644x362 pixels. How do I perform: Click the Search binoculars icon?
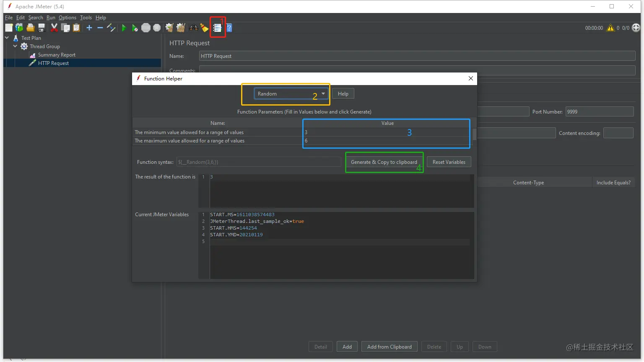click(x=193, y=28)
